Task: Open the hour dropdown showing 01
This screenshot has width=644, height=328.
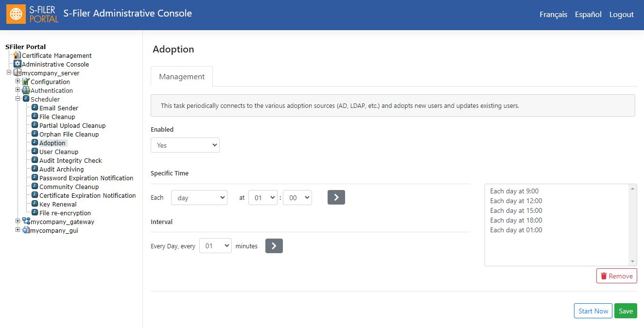Action: pyautogui.click(x=263, y=198)
